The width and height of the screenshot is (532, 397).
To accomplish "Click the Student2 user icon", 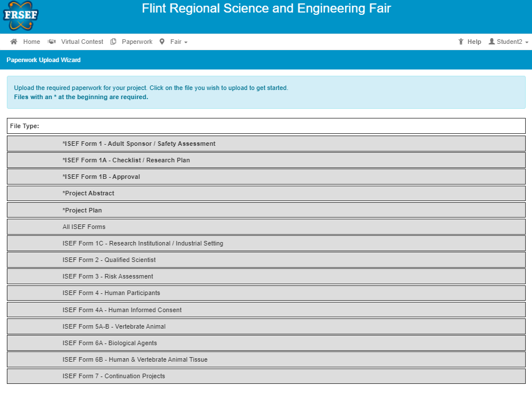I will point(492,42).
